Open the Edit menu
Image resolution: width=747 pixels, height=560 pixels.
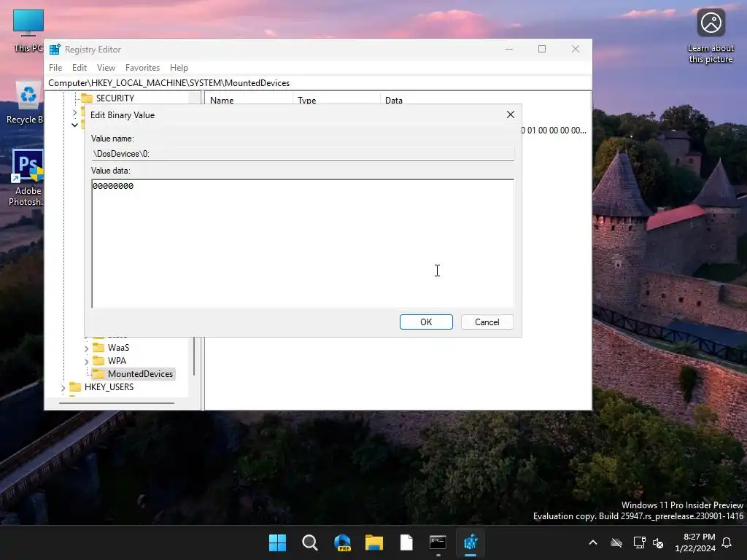click(79, 68)
